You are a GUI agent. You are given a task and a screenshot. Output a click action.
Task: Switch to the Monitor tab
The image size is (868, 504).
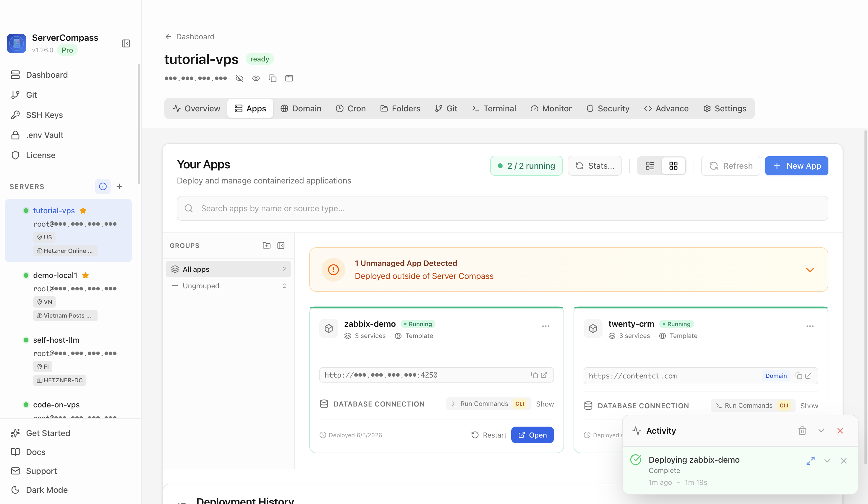pyautogui.click(x=551, y=108)
